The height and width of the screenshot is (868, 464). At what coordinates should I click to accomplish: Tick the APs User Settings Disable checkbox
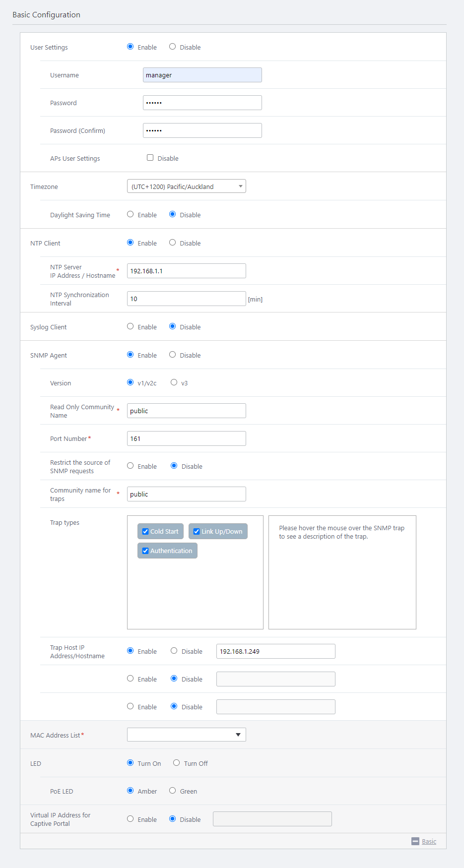click(x=150, y=158)
